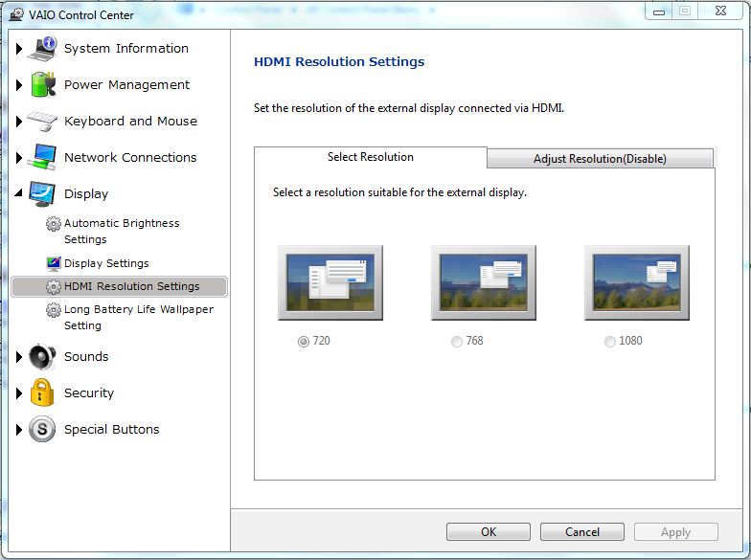The image size is (751, 560).
Task: Select the Sounds category label
Action: (86, 356)
